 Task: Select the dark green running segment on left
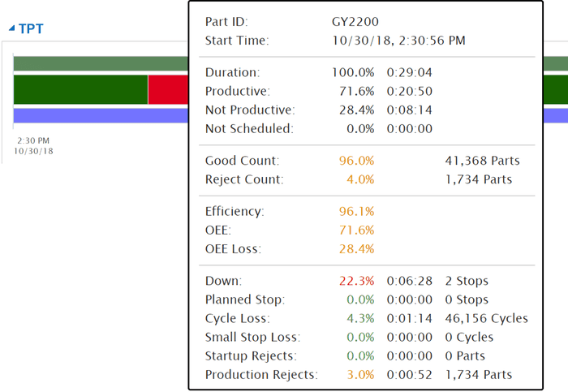pos(81,89)
